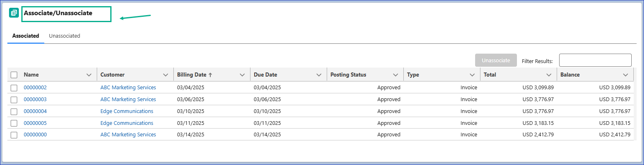Toggle the select-all rows checkbox
The image size is (644, 165).
coord(14,75)
